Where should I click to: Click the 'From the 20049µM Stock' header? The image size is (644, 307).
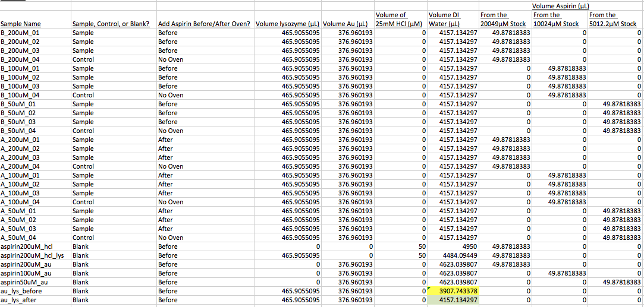pos(502,20)
